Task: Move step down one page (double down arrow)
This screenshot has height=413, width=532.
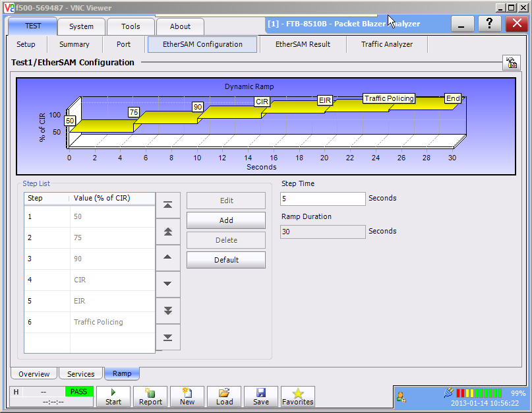Action: pyautogui.click(x=168, y=311)
